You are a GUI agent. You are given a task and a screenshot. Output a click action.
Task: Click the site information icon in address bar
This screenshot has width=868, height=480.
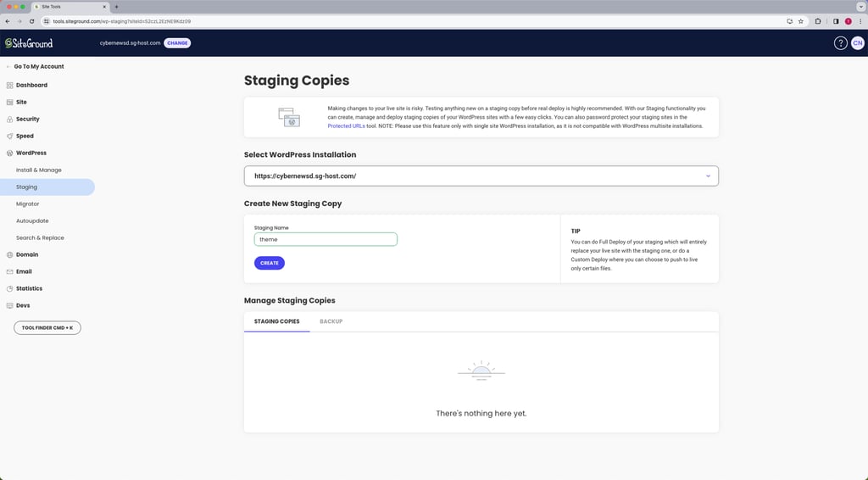[x=47, y=21]
